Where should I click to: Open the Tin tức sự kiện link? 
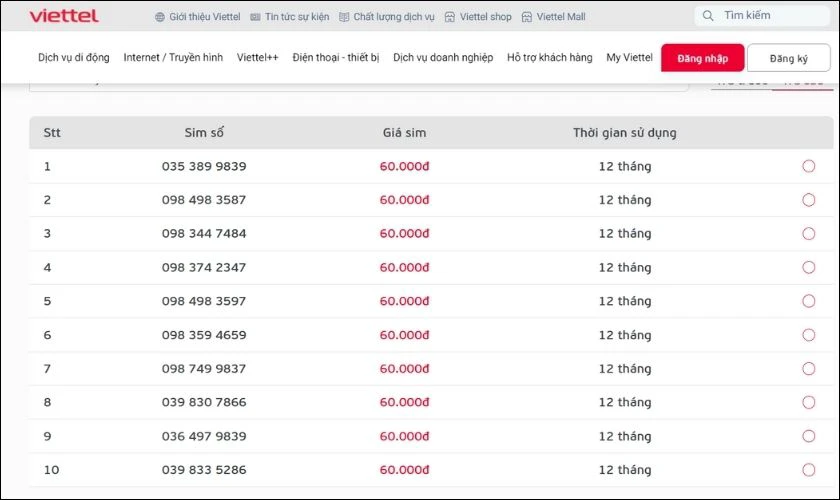point(297,17)
